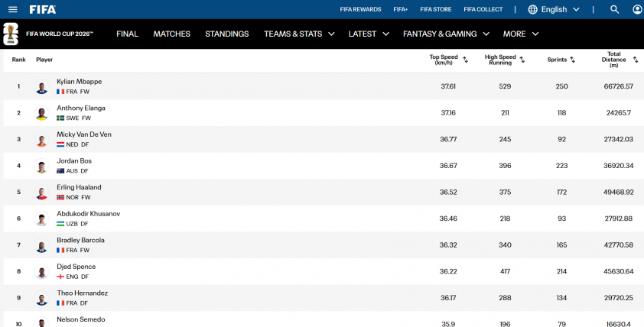Click the Australia flag under Jordan Bos
The image size is (644, 327).
pos(60,171)
